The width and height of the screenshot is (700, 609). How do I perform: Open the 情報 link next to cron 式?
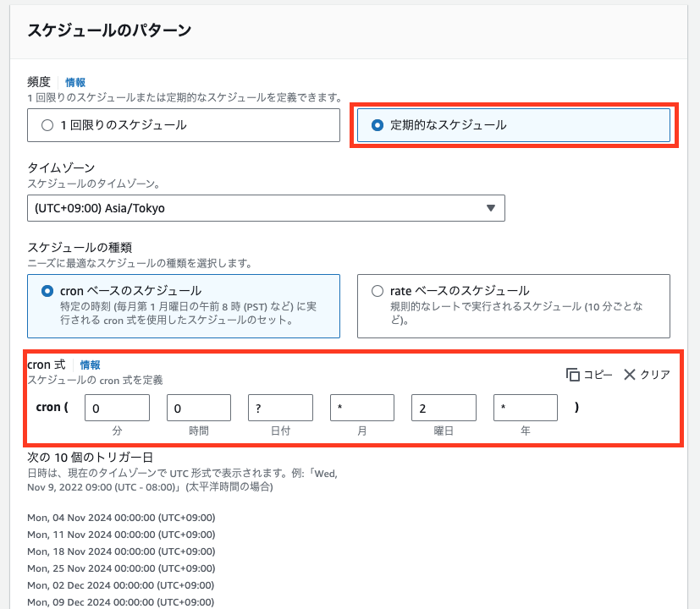coord(91,365)
